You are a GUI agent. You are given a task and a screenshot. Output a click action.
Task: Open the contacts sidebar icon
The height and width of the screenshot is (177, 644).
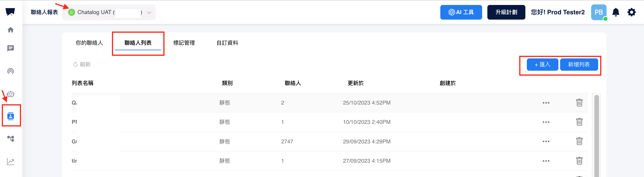11,116
